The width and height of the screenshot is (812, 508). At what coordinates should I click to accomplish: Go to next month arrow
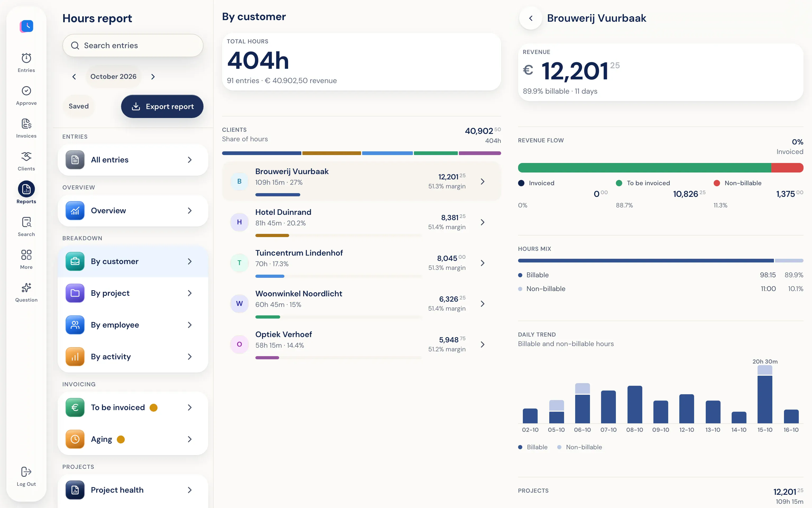[153, 77]
